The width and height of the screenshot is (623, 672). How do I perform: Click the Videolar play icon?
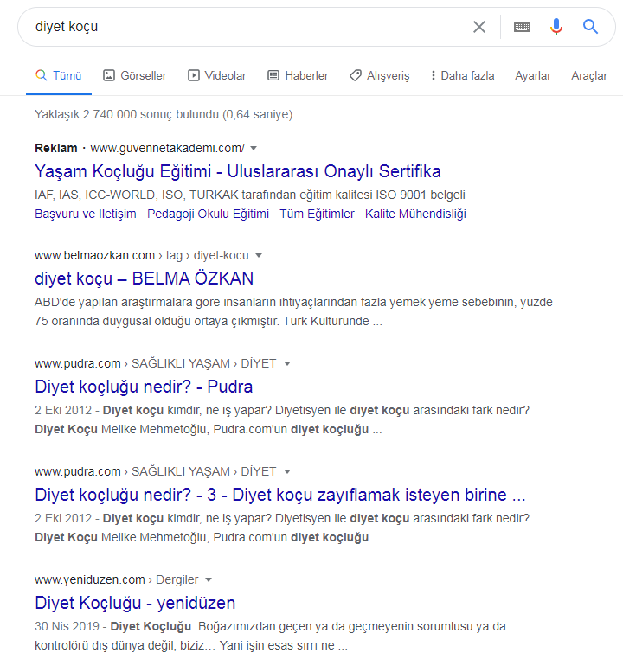pyautogui.click(x=194, y=75)
